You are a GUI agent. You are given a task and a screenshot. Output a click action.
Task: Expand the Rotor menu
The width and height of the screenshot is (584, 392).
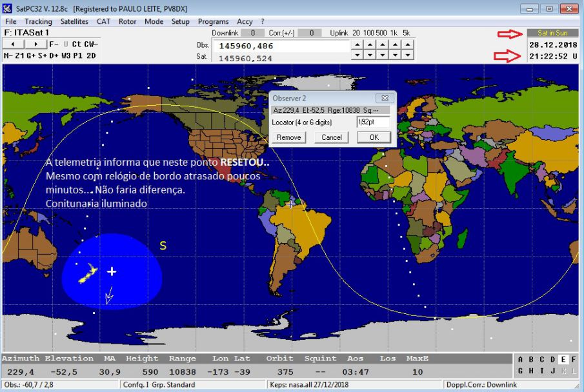(x=127, y=21)
